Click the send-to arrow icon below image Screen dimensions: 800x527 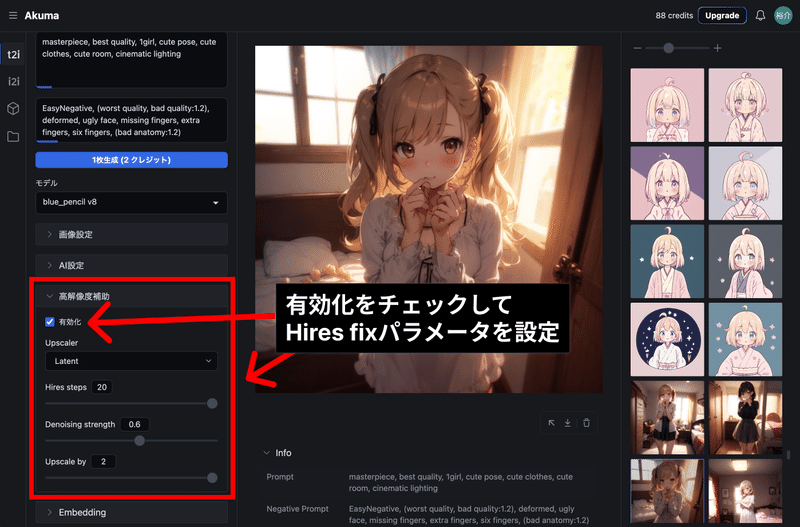(x=552, y=423)
